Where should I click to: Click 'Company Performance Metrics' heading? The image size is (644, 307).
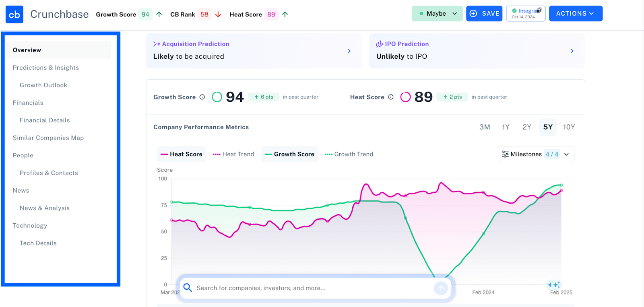tap(201, 127)
